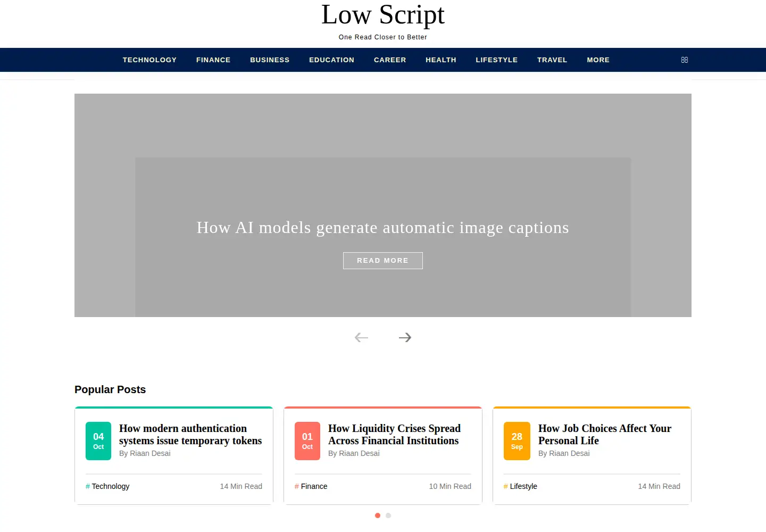Go to previous slide with left arrow
766x532 pixels.
361,337
